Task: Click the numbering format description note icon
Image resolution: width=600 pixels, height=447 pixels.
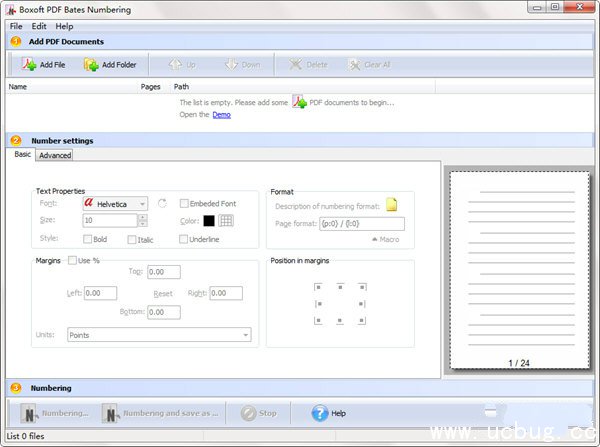Action: click(392, 205)
